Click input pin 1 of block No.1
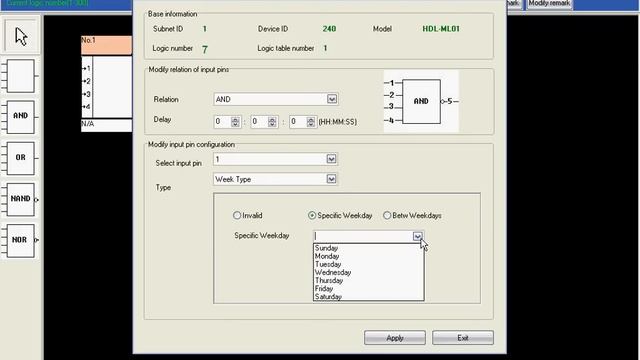 point(87,69)
